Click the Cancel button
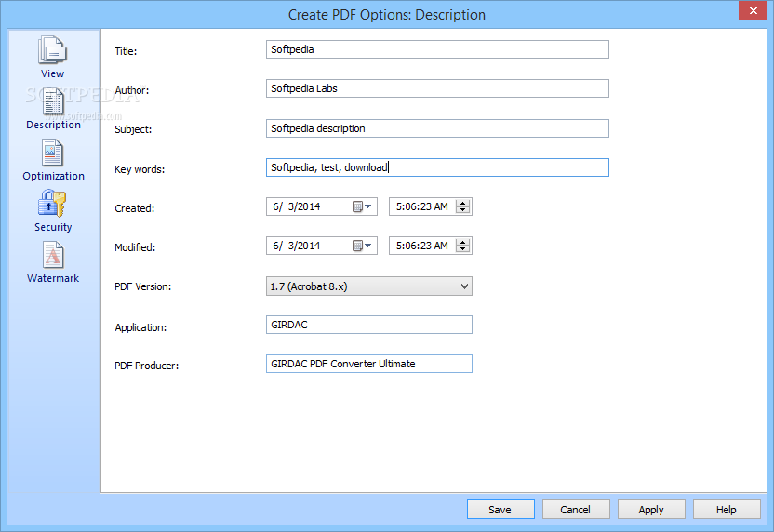774x532 pixels. pyautogui.click(x=576, y=510)
